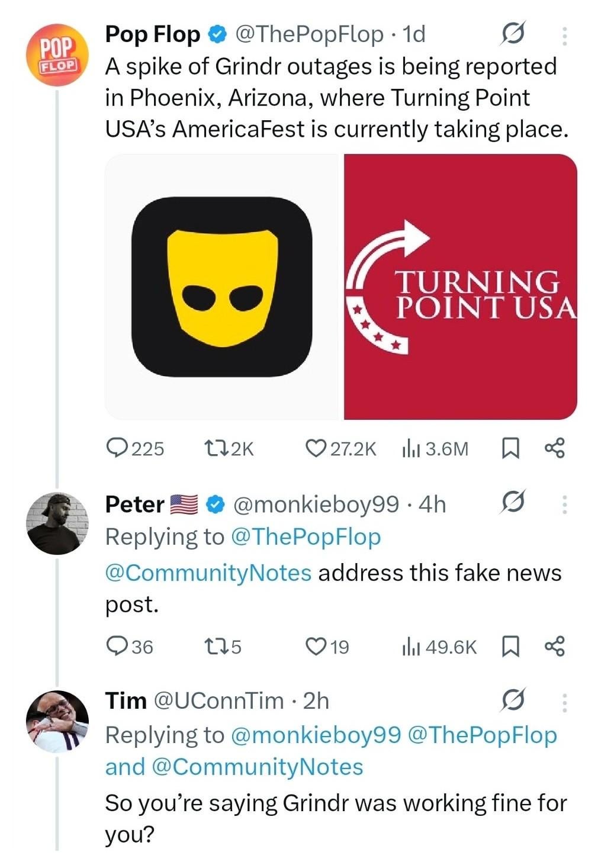This screenshot has height=868, width=598.
Task: View the Turning Point USA image
Action: (460, 287)
